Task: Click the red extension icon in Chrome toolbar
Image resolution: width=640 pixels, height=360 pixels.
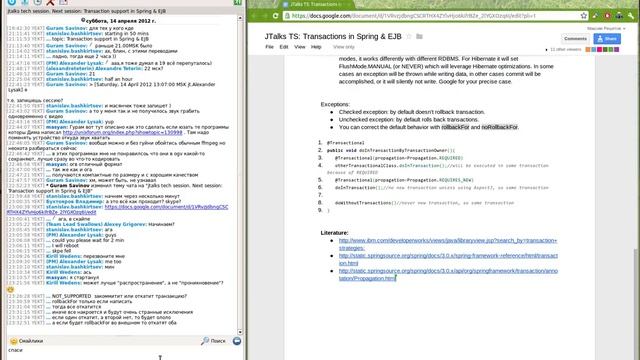Action: [x=608, y=16]
